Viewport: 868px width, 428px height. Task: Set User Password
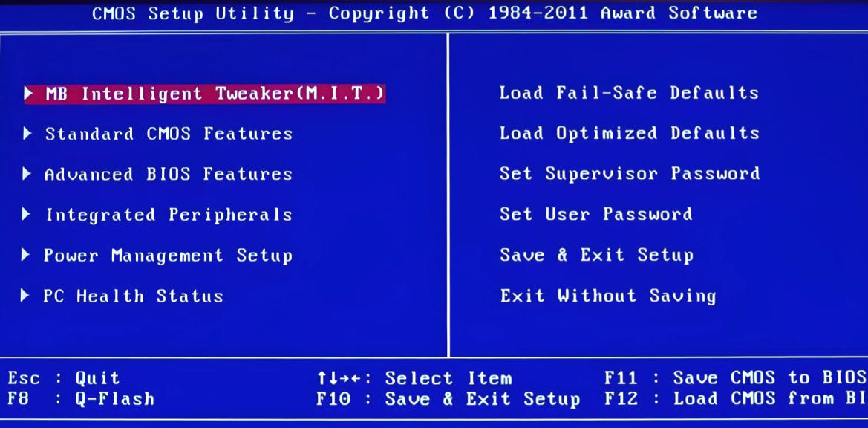coord(598,215)
